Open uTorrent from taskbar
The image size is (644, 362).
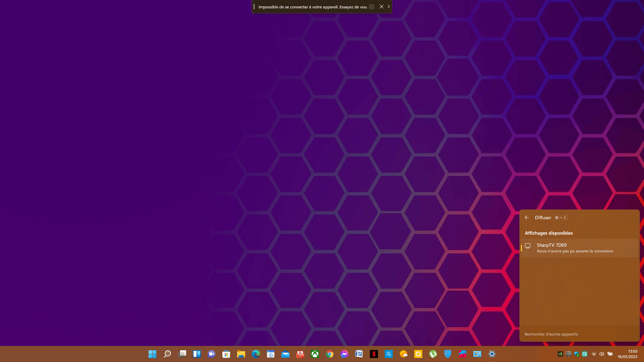[433, 354]
